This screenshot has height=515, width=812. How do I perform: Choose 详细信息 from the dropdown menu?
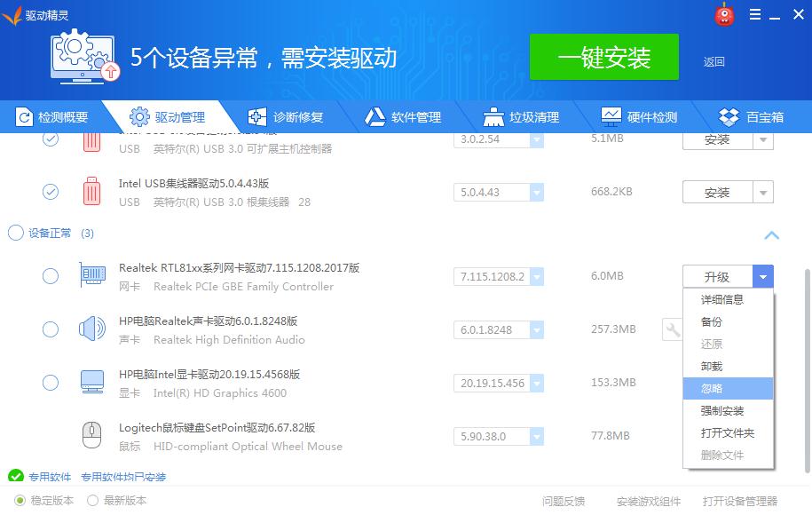(x=728, y=299)
